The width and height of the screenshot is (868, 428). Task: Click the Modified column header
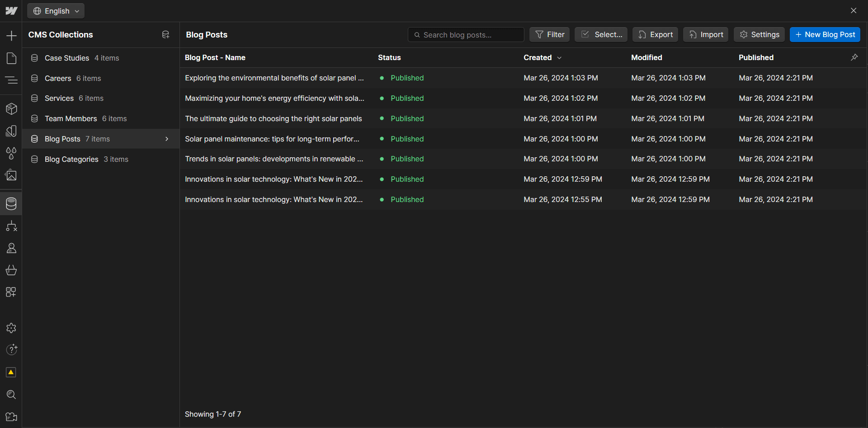(646, 57)
